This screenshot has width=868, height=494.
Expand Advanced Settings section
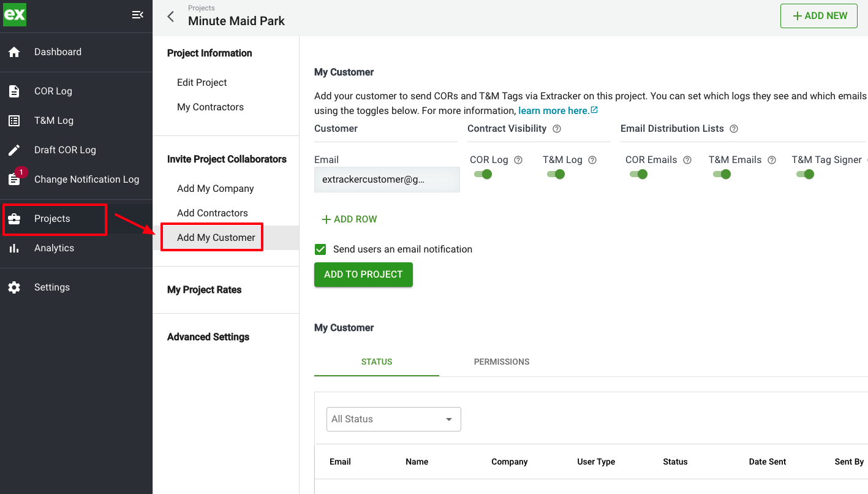(208, 337)
